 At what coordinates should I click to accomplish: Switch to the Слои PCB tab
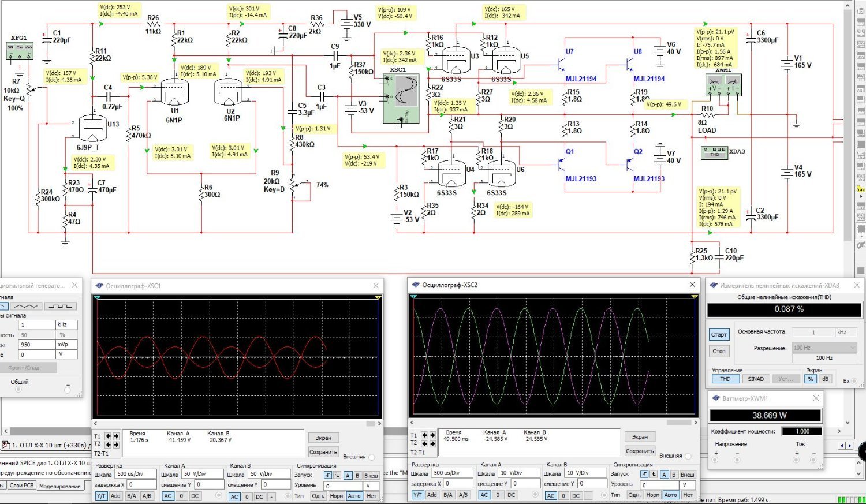[21, 486]
